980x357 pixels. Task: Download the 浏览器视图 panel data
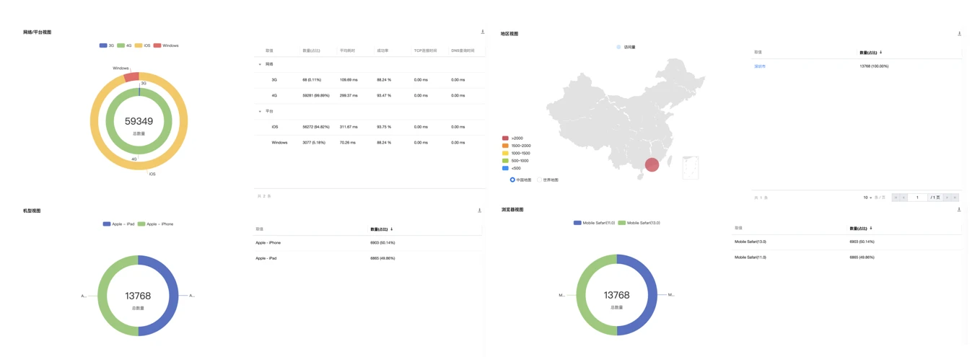point(959,209)
